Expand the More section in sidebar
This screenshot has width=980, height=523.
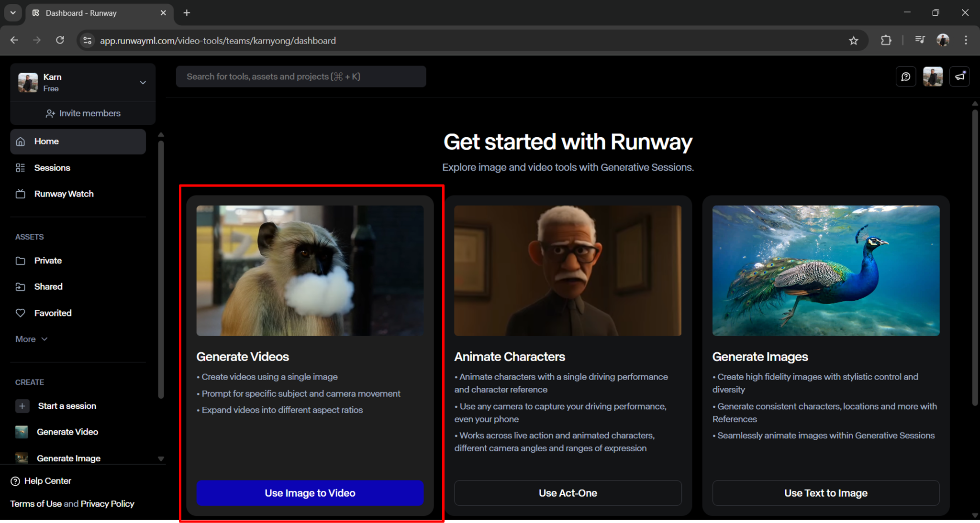[32, 339]
